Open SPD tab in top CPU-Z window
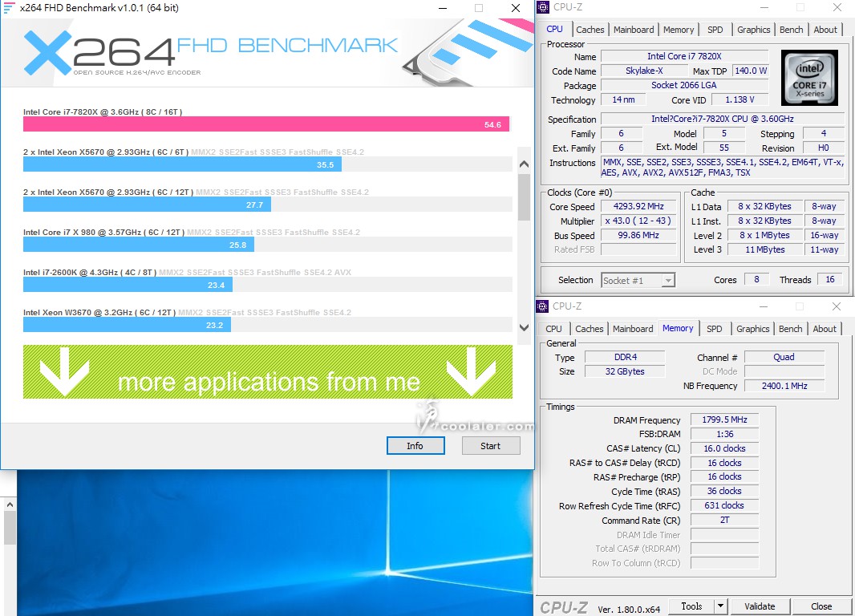Screen dimensions: 855x616 (x=715, y=30)
